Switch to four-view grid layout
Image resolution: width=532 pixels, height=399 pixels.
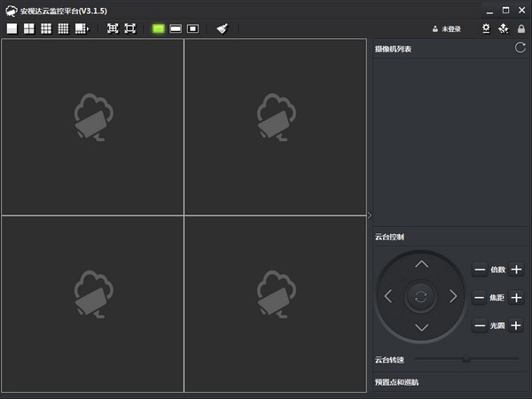point(29,29)
